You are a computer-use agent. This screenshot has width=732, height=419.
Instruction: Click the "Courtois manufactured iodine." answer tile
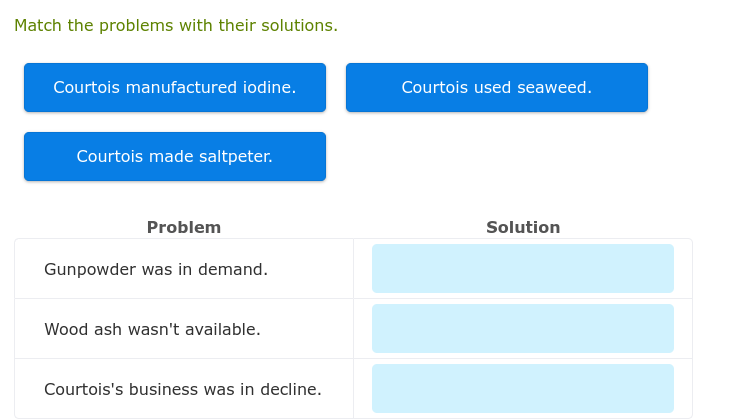[175, 88]
